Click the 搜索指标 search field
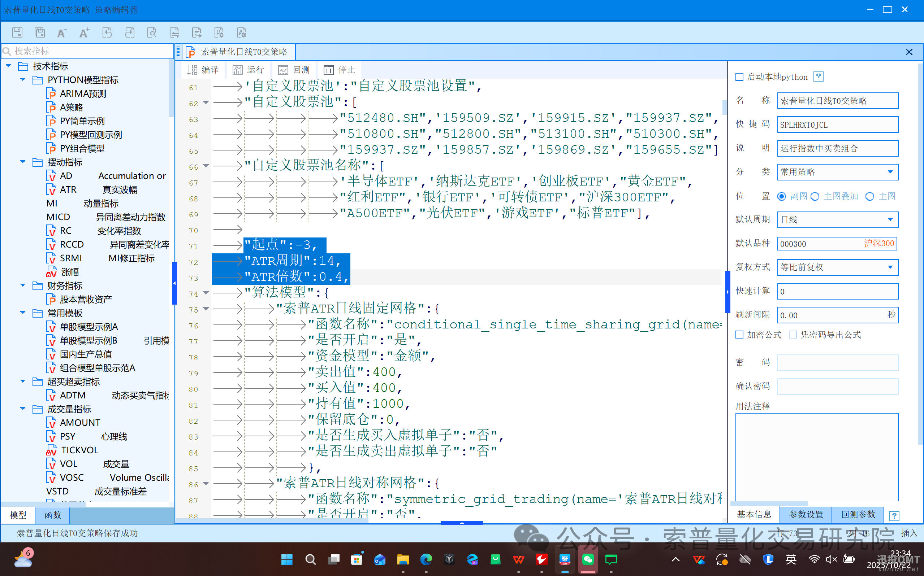The width and height of the screenshot is (924, 576). tap(88, 51)
